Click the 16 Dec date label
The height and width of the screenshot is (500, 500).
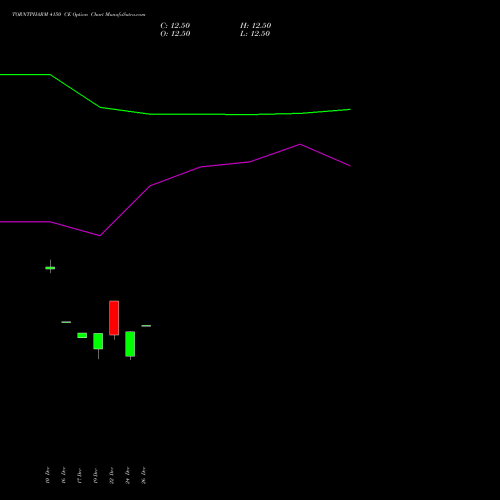tap(64, 475)
